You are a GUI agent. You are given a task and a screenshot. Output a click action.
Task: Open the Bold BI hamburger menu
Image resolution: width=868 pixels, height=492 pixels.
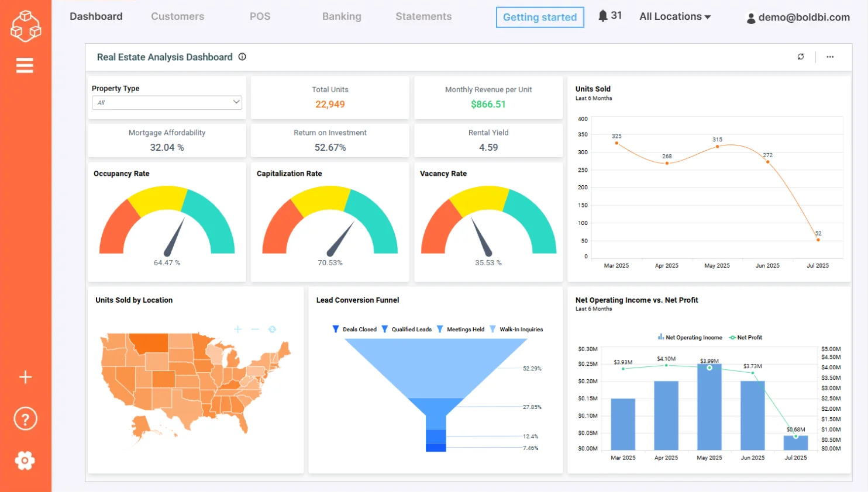pyautogui.click(x=25, y=65)
